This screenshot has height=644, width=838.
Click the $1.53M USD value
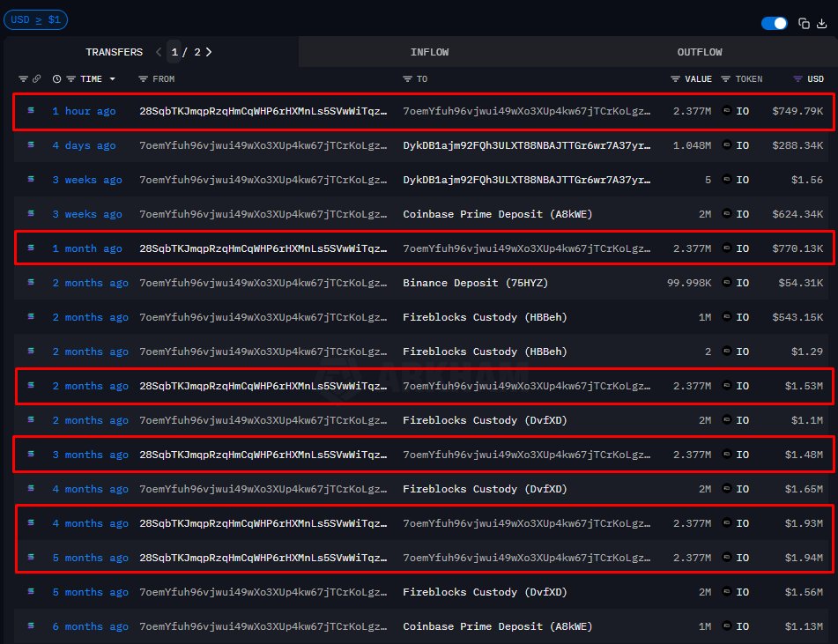tap(804, 386)
